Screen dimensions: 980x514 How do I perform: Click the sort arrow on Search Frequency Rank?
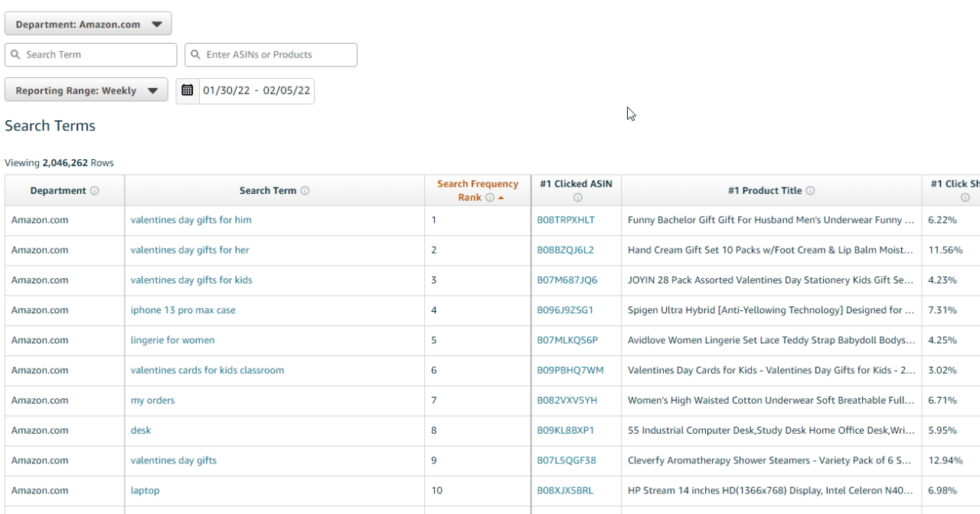tap(501, 198)
